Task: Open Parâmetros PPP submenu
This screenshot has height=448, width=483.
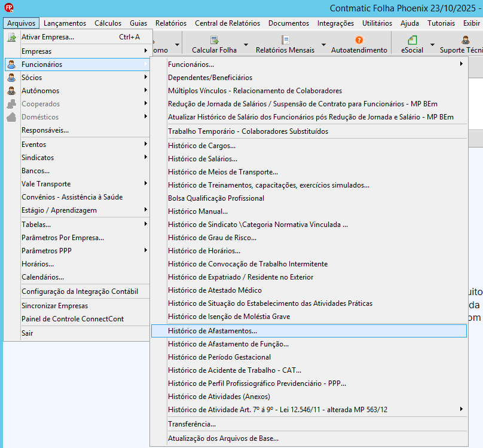Action: click(77, 251)
